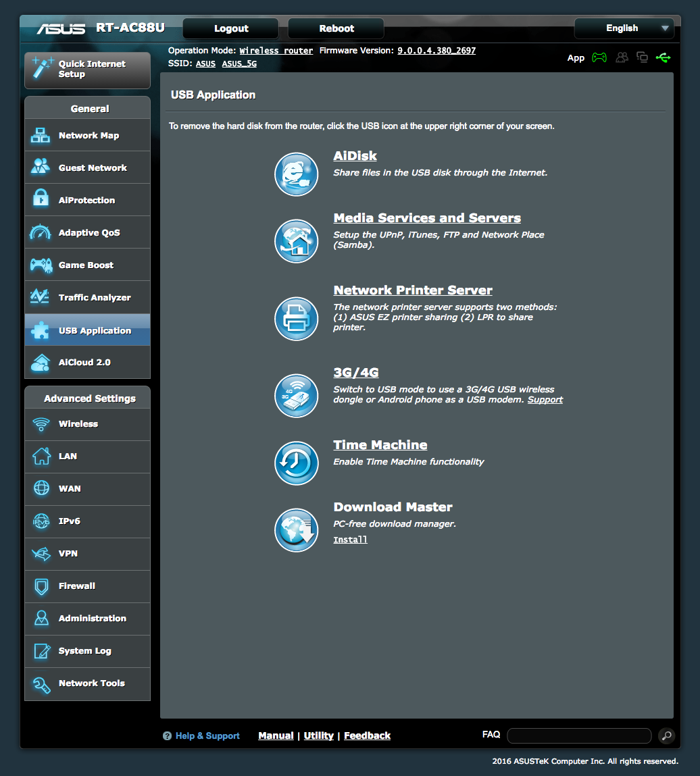Go to the AiProtection menu item
700x776 pixels.
click(88, 201)
